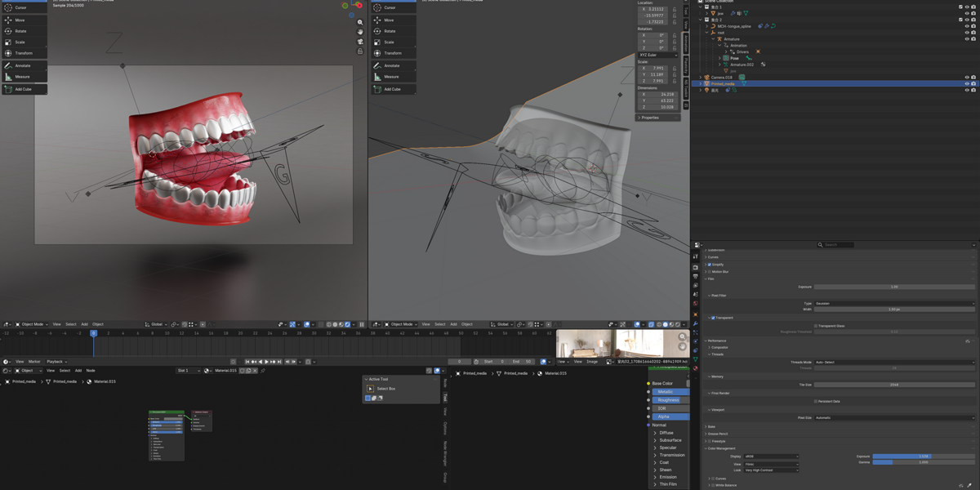
Task: Open the Playback menu in timeline
Action: click(56, 362)
